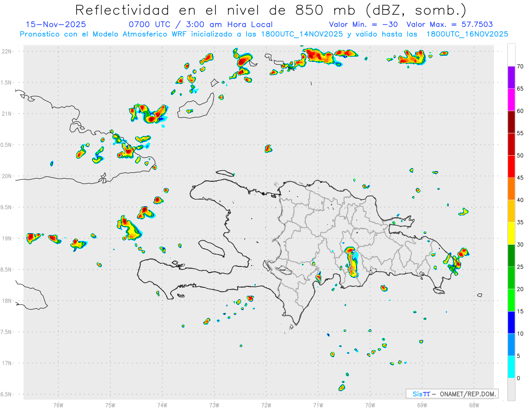Click the medium green 20-25 dBZ legend swatch
Viewport: 532px width, 411px height.
coord(511,278)
